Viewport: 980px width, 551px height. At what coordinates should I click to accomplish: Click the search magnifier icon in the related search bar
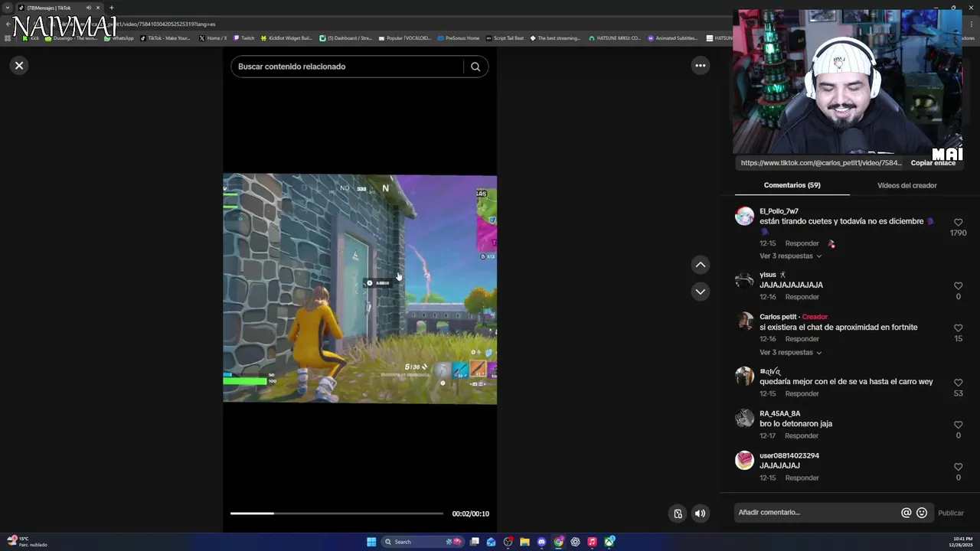pos(475,67)
